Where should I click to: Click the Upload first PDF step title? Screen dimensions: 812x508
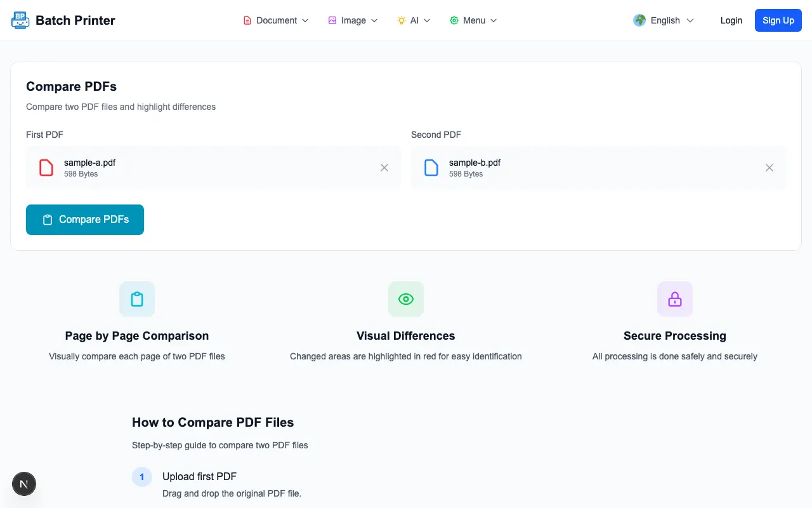[x=199, y=476]
